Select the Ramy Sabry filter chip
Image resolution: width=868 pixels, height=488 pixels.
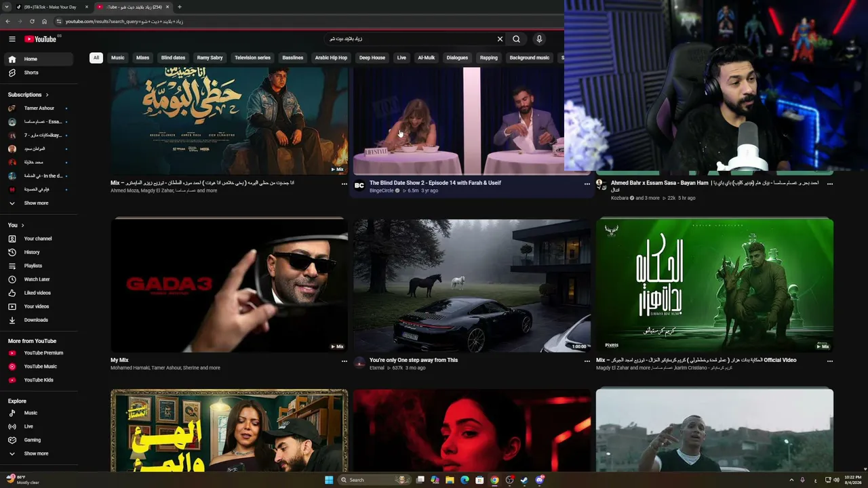pos(210,58)
